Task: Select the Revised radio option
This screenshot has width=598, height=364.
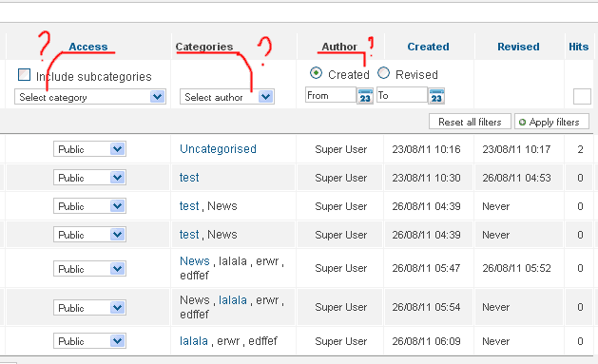Action: coord(383,73)
